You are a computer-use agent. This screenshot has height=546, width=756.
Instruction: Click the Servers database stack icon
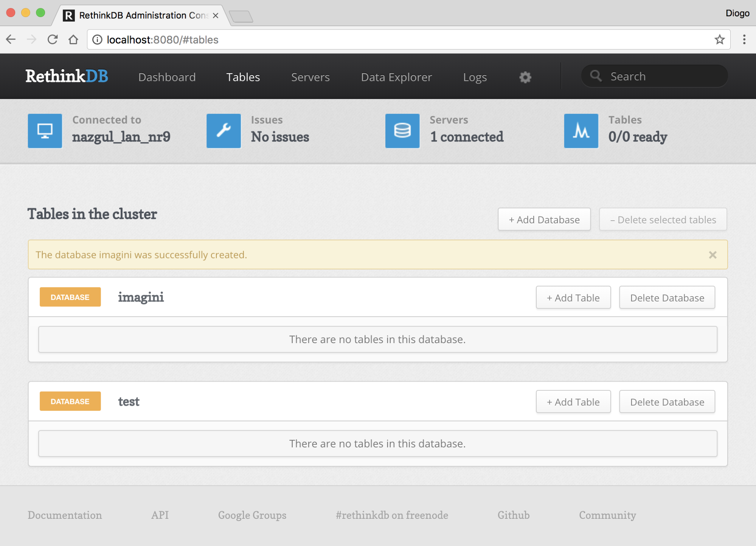[x=402, y=131]
